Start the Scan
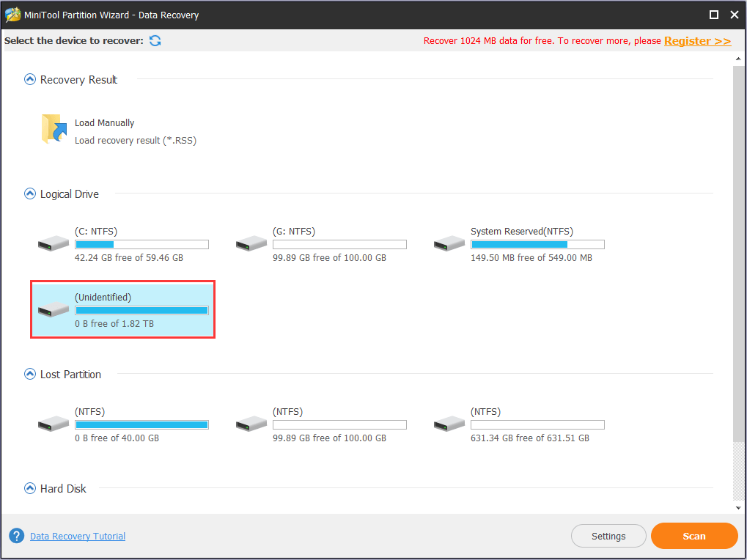Image resolution: width=747 pixels, height=560 pixels. click(694, 537)
